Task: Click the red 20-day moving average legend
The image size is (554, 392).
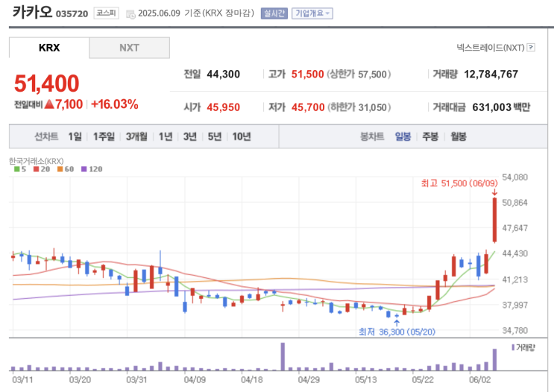Action: coord(42,169)
